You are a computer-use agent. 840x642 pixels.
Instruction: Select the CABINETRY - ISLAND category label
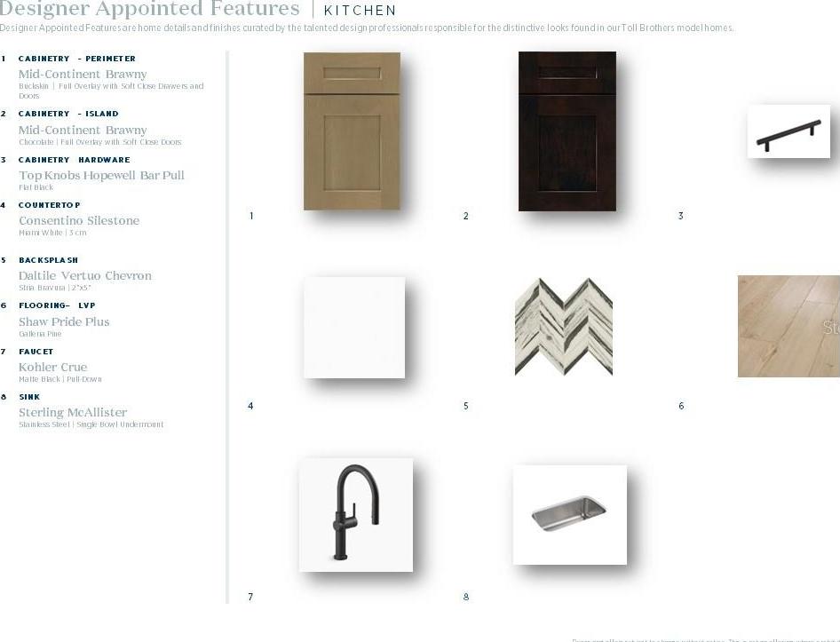tap(68, 114)
